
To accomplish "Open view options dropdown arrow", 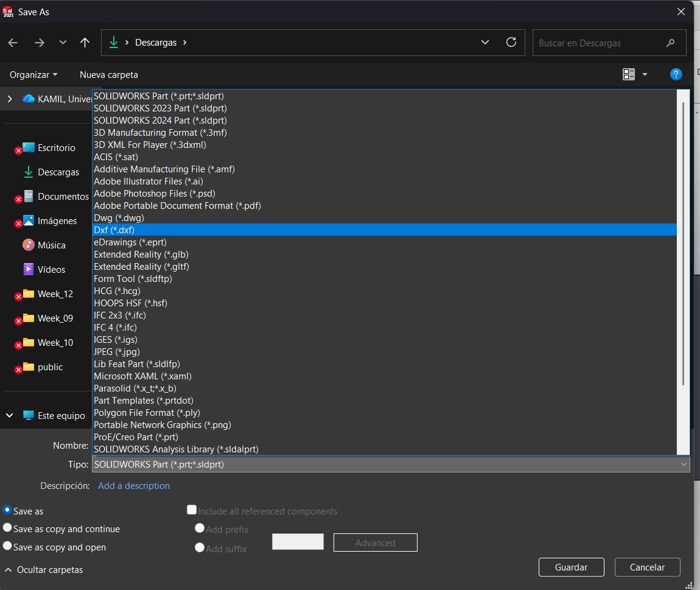I will (x=645, y=75).
